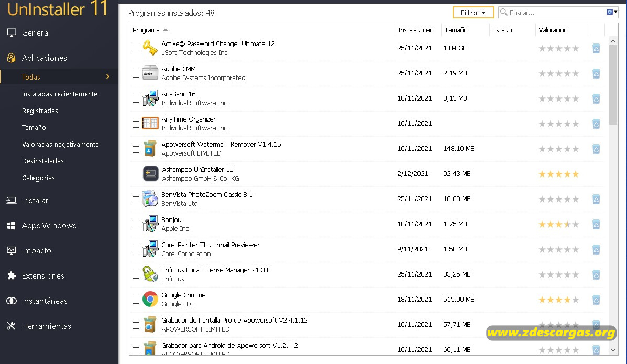The height and width of the screenshot is (364, 627).
Task: Tick the AnyTime Organizer checkbox
Action: click(136, 125)
